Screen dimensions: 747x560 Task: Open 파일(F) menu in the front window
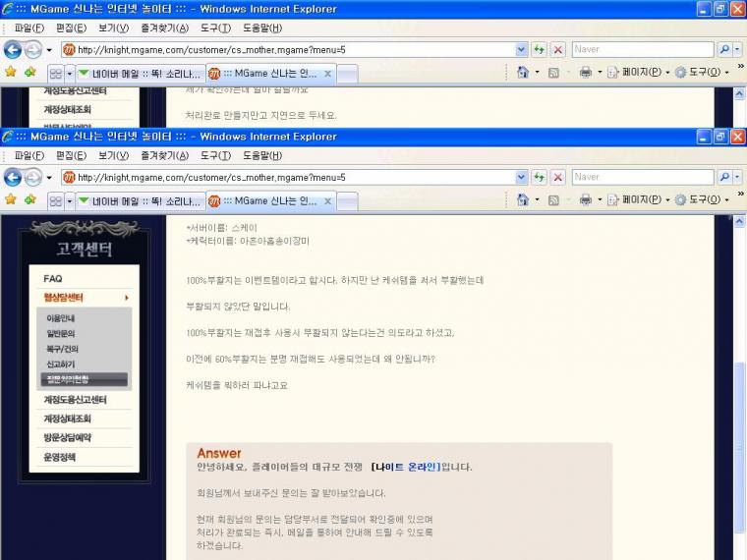click(29, 155)
